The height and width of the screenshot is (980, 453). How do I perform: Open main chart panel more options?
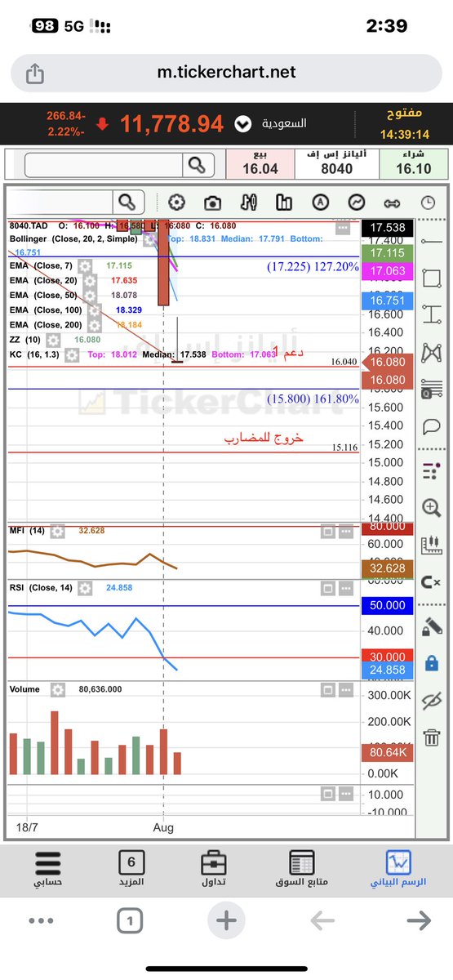click(x=344, y=229)
